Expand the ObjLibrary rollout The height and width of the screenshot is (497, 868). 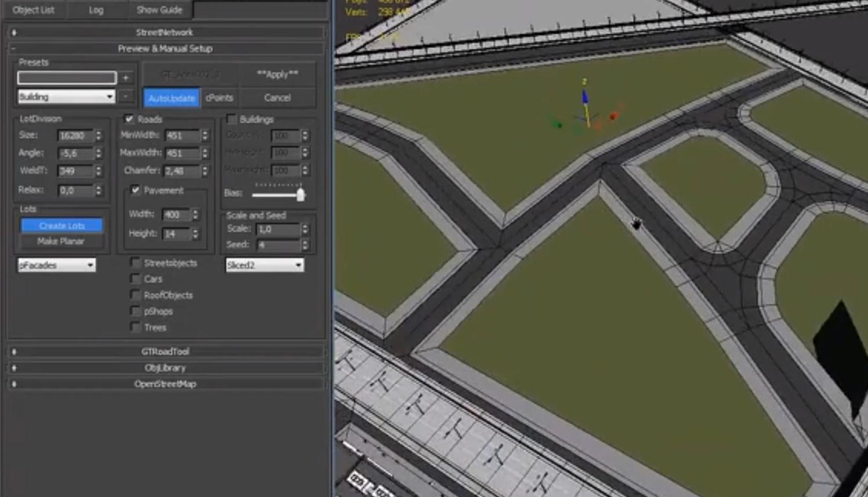[165, 368]
